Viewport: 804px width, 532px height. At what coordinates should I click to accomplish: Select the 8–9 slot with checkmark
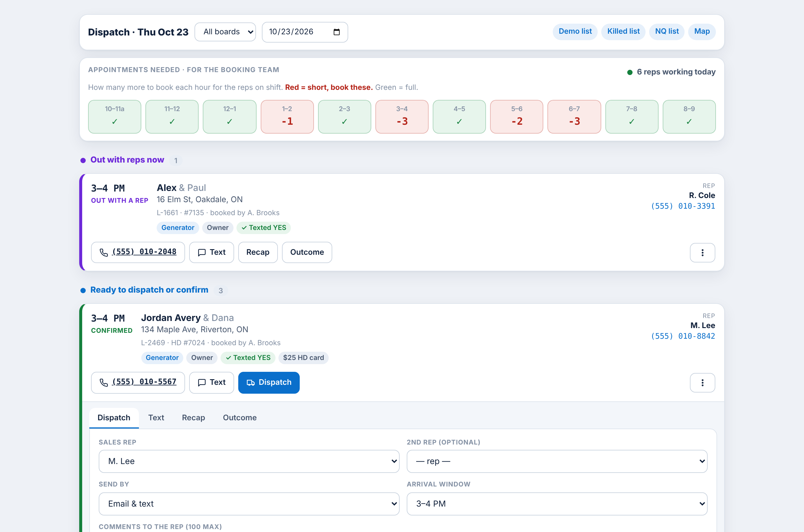coord(689,117)
